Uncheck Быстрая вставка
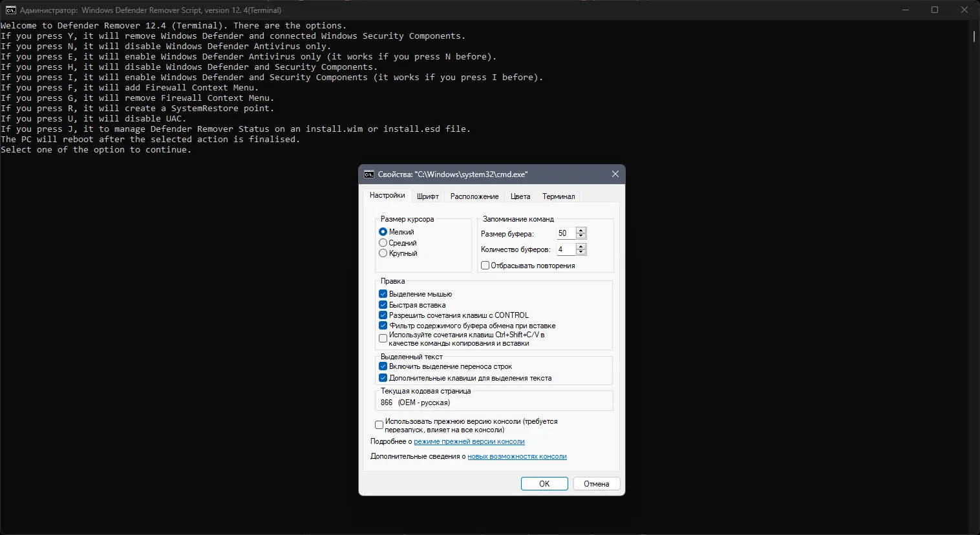Viewport: 980px width, 535px height. click(412, 305)
